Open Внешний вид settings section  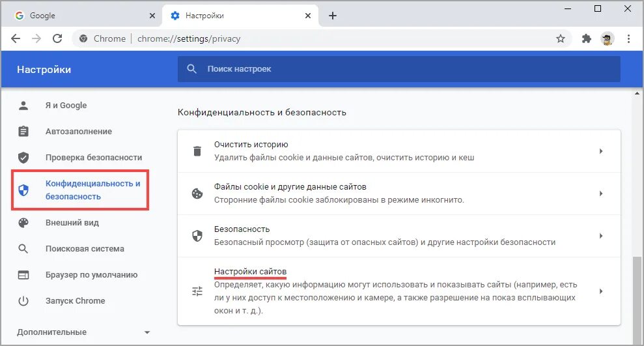coord(72,223)
